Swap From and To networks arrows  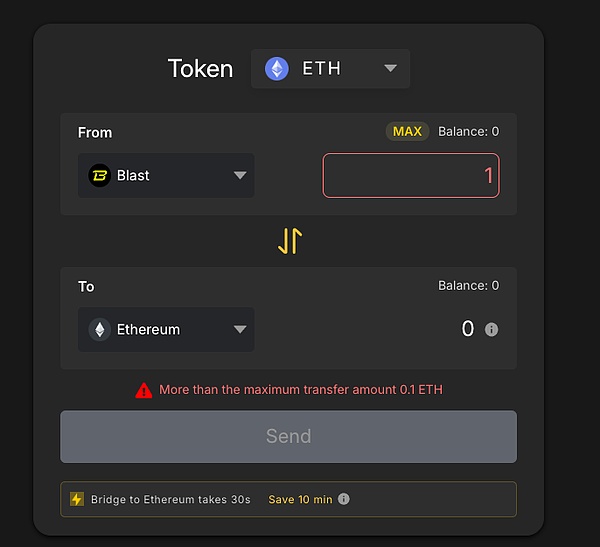[289, 241]
